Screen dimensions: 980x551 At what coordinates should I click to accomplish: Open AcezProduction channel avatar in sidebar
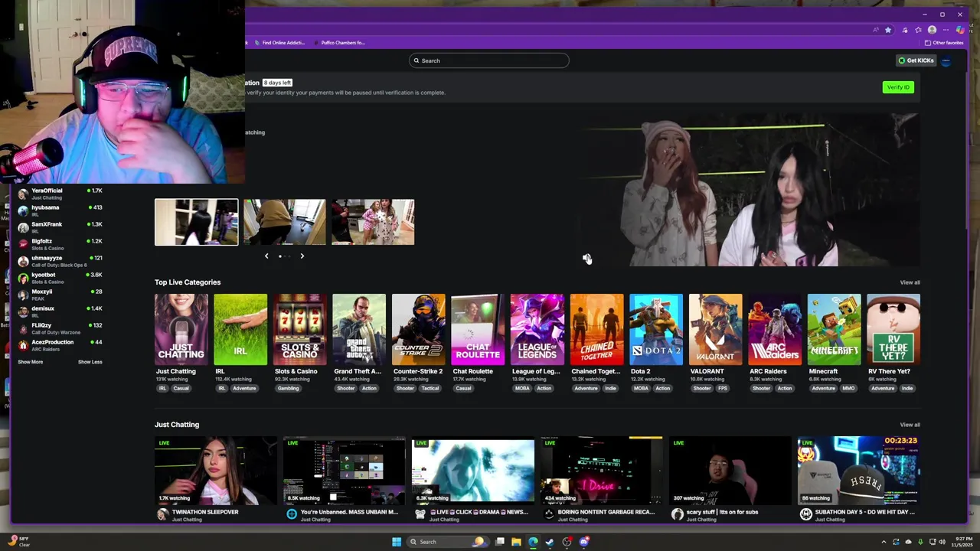23,345
